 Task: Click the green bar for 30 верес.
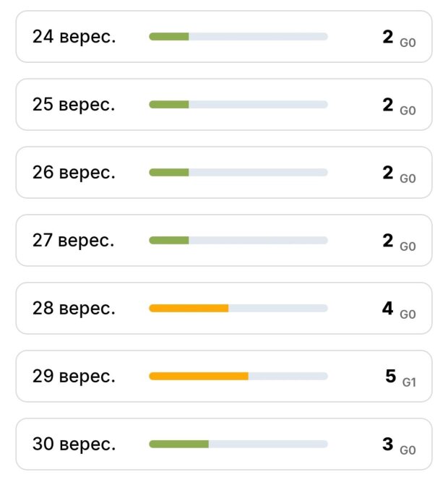pyautogui.click(x=178, y=445)
